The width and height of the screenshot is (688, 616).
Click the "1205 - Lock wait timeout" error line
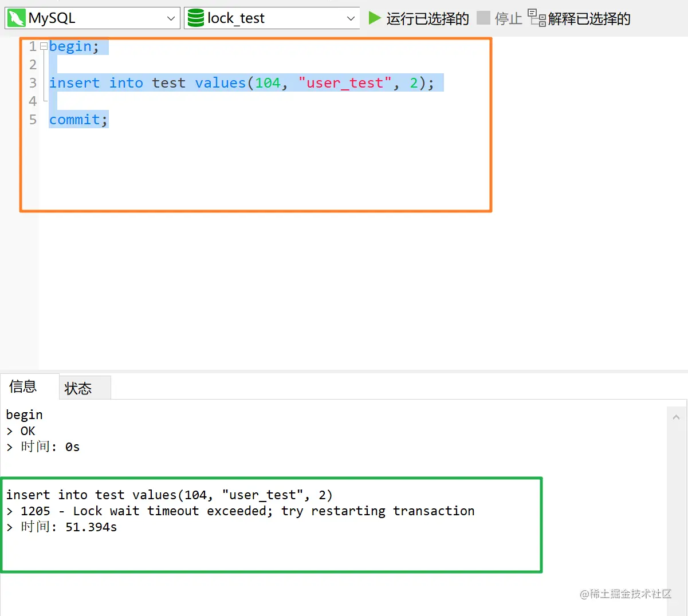click(x=241, y=511)
